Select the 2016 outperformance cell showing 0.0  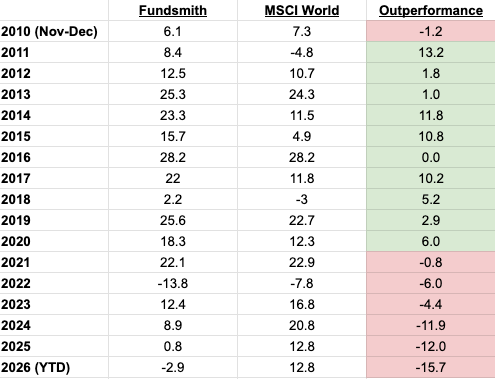[x=431, y=157]
